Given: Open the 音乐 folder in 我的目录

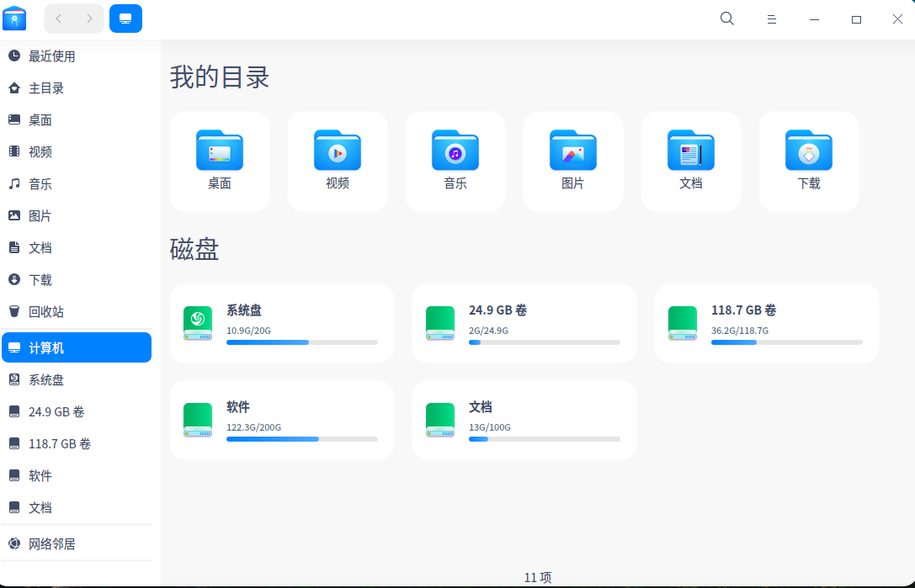Looking at the screenshot, I should coord(455,161).
